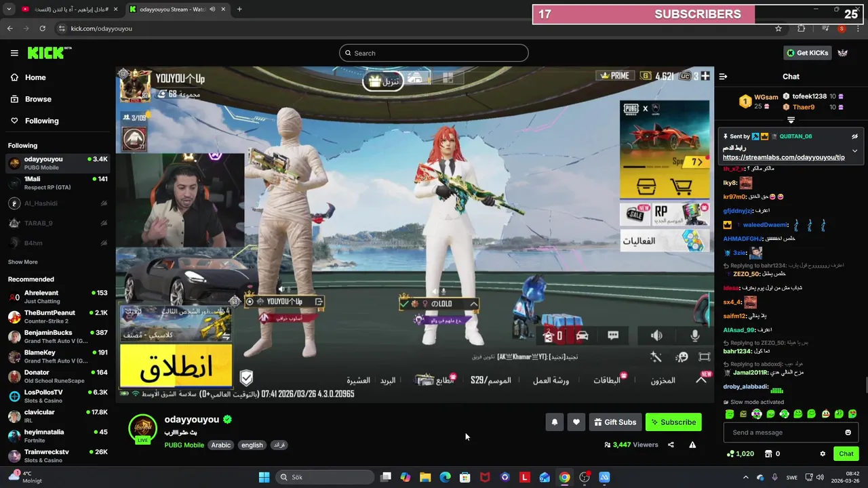
Task: Select followed channel odayyouyou
Action: [x=58, y=163]
